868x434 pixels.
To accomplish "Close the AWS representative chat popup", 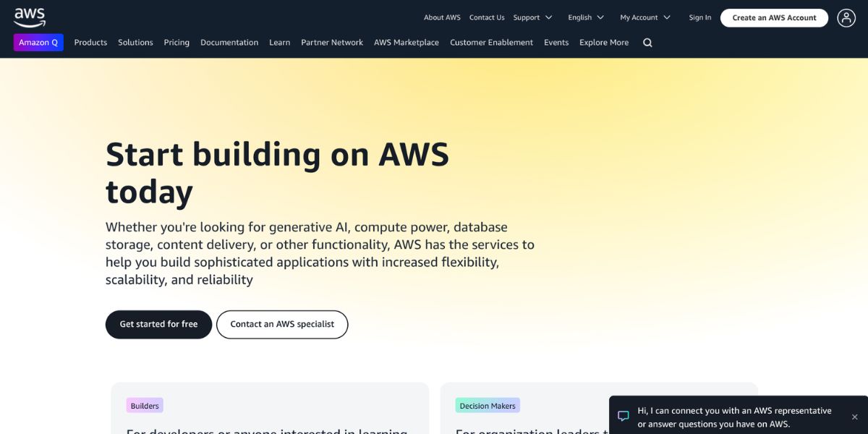I will coord(854,417).
